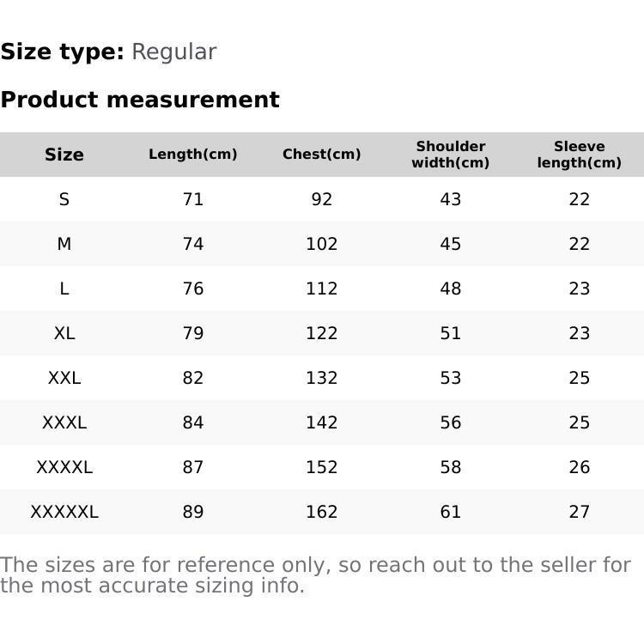The height and width of the screenshot is (644, 644).
Task: Select the XXXXXL size row label
Action: tap(64, 512)
